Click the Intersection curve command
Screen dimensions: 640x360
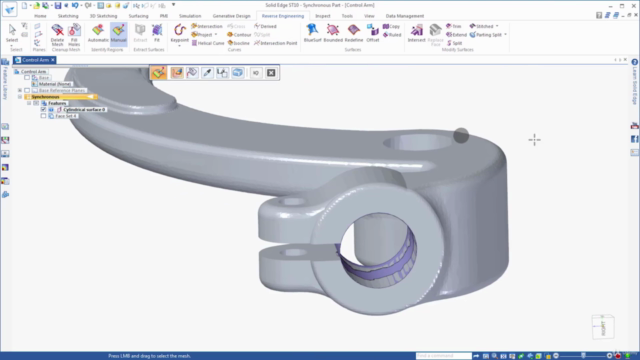207,26
